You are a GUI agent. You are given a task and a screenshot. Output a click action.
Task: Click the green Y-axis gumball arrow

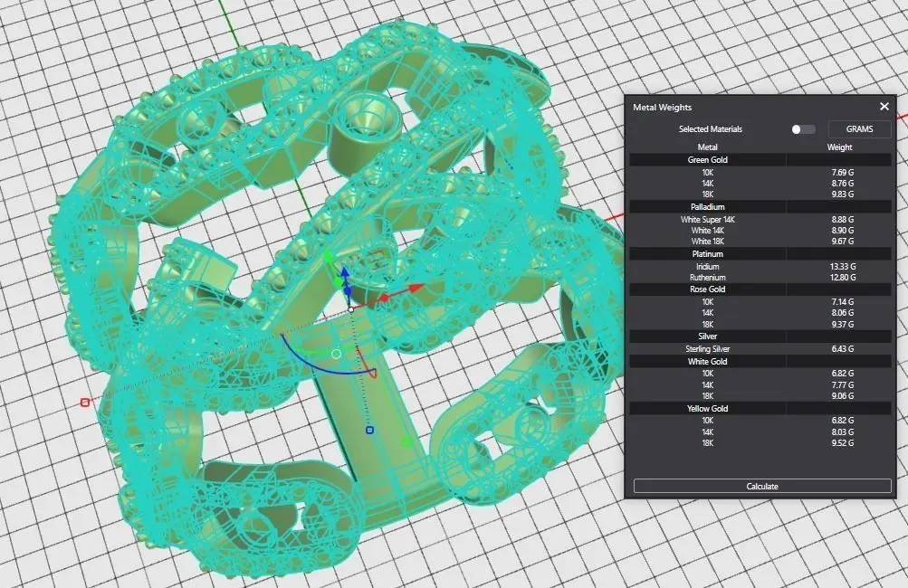[328, 256]
